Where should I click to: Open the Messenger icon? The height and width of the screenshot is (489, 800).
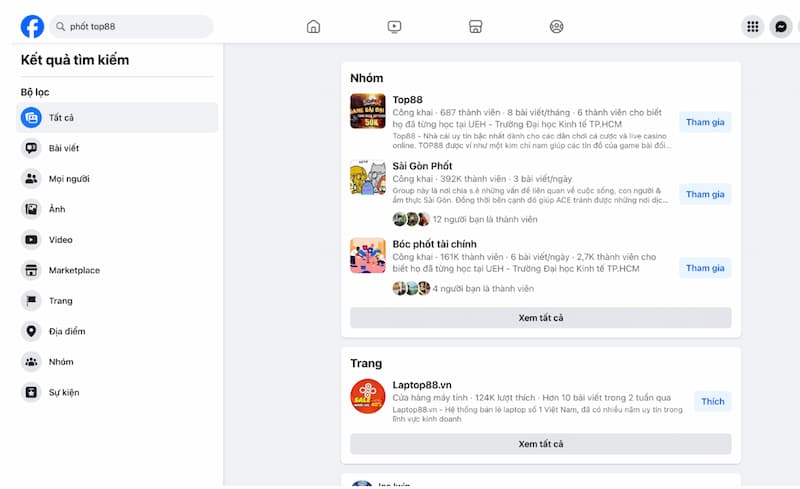(781, 27)
